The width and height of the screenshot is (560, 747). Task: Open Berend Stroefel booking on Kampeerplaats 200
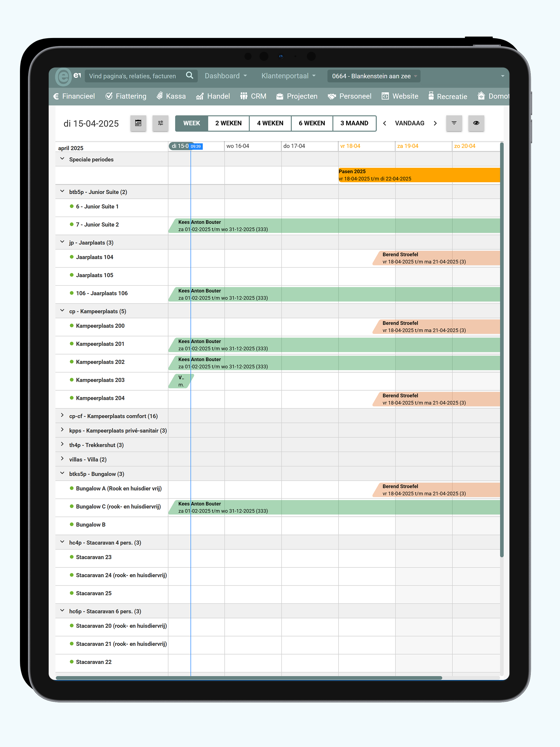click(x=436, y=326)
